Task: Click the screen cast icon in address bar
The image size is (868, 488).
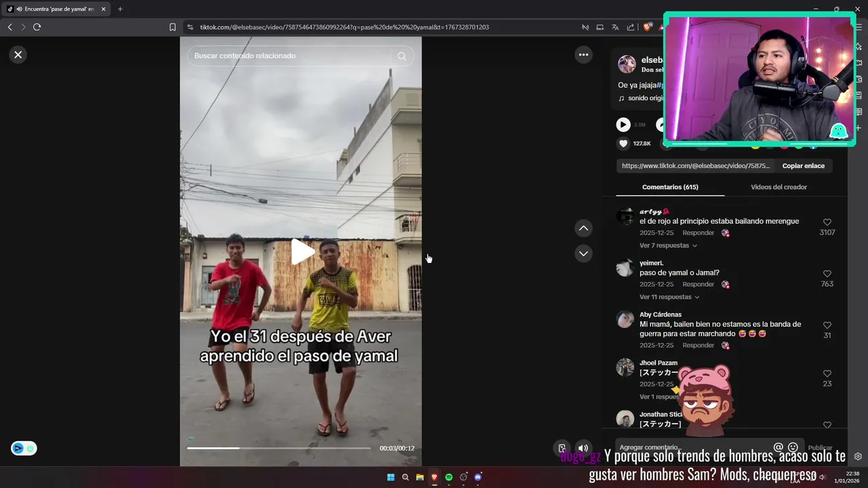Action: [599, 27]
